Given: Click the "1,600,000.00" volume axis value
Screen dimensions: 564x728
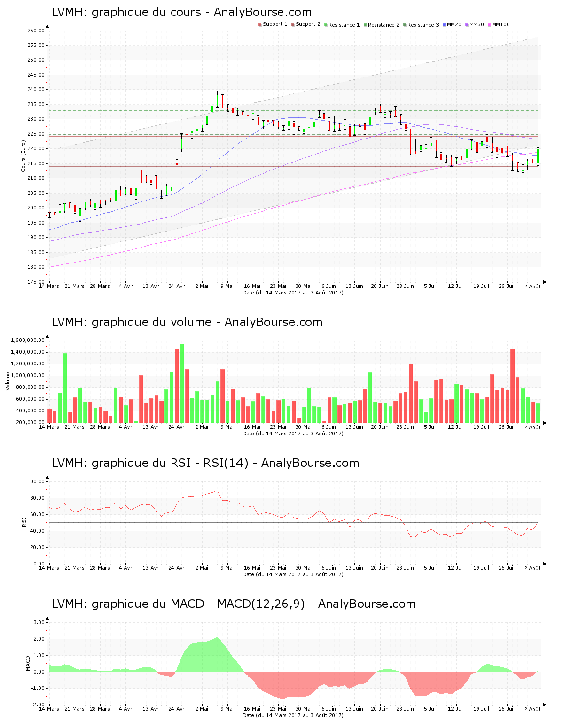Looking at the screenshot, I should tap(28, 340).
